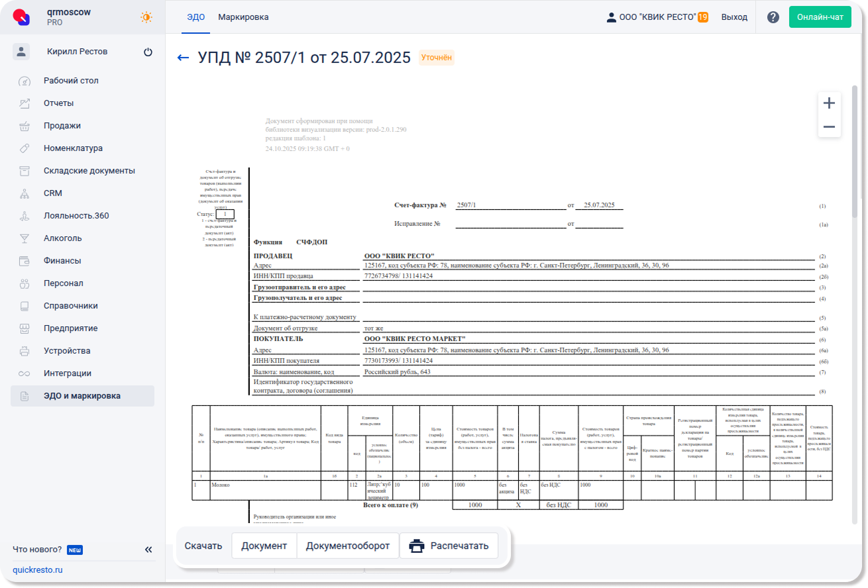Screen dimensions: 868x588
Task: Zoom in the document with plus button
Action: [x=829, y=103]
